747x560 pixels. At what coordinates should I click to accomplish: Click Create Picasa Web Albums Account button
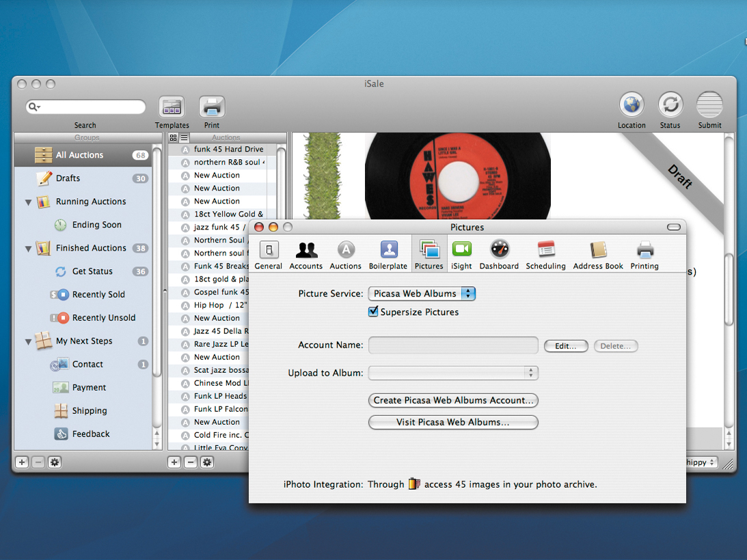pos(453,400)
